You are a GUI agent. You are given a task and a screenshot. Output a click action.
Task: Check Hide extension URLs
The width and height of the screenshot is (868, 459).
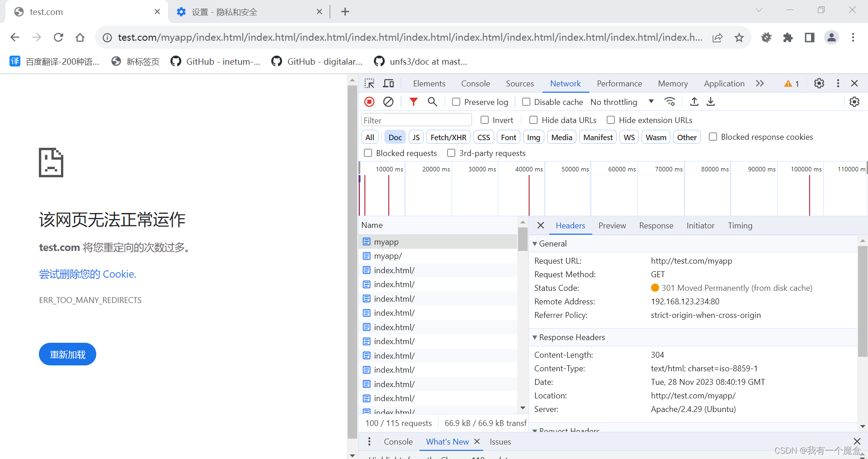point(611,120)
